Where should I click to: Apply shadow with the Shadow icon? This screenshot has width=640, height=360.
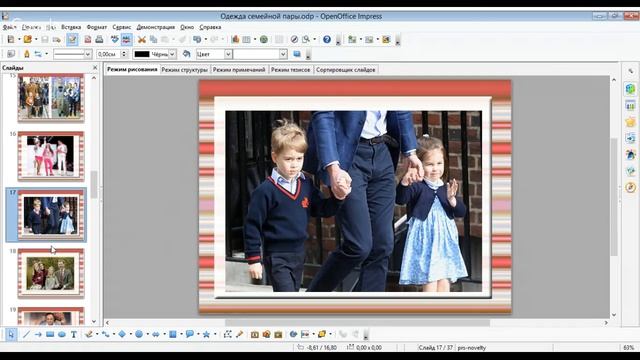(297, 54)
